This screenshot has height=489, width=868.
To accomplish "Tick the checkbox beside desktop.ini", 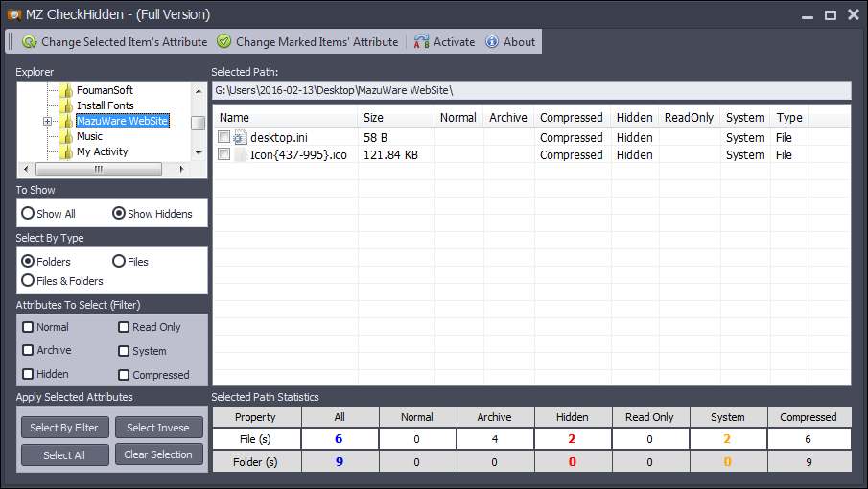I will tap(224, 138).
